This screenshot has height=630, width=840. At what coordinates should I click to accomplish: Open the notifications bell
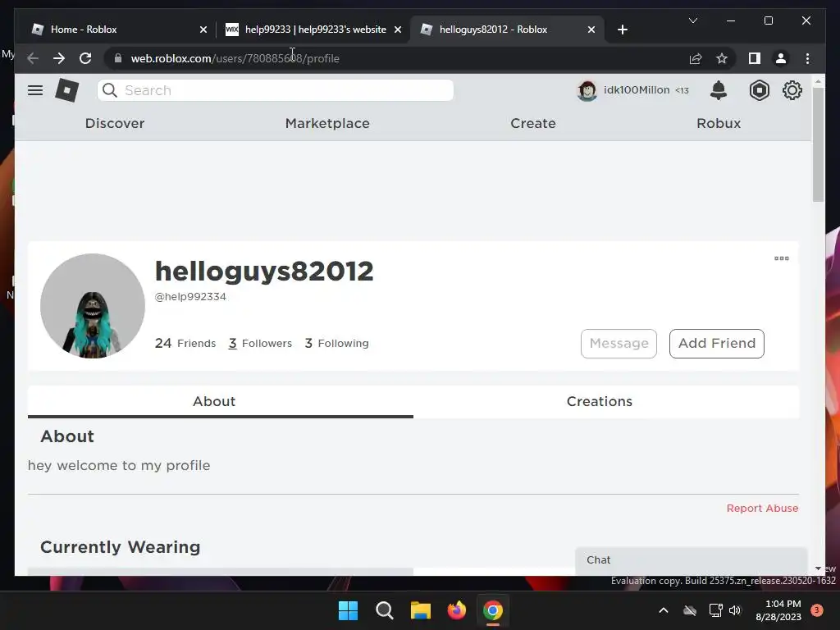(719, 90)
